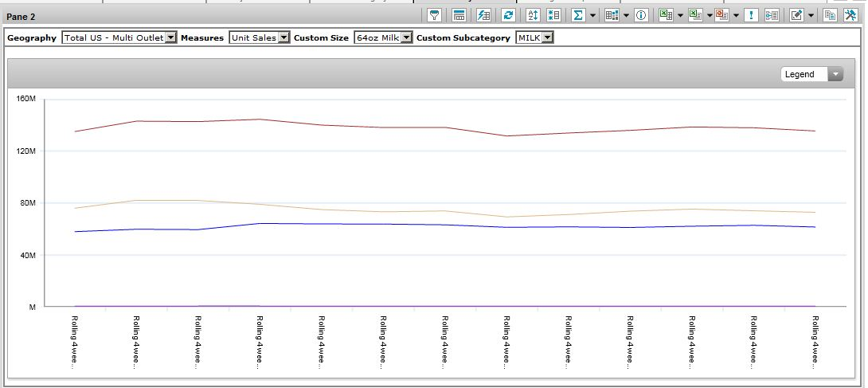
Task: Open the Measures Unit Sales dropdown
Action: [283, 38]
